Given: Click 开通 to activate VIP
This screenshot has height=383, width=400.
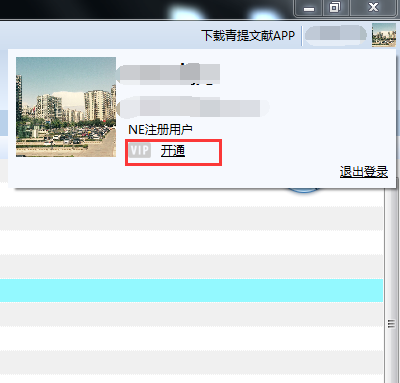Looking at the screenshot, I should (x=173, y=151).
